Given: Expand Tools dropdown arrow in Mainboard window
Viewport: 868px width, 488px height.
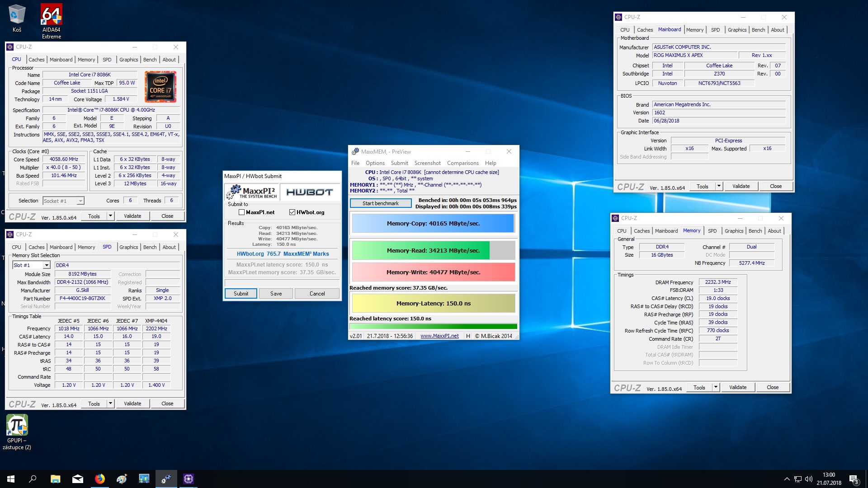Looking at the screenshot, I should pos(719,186).
